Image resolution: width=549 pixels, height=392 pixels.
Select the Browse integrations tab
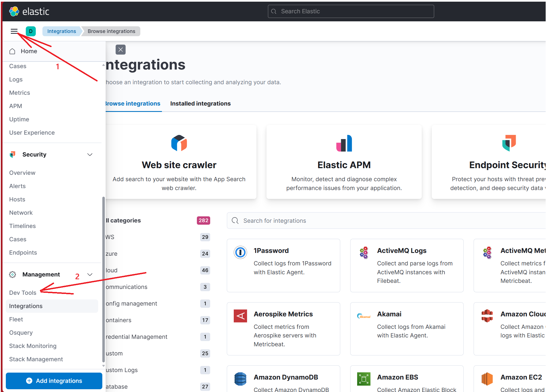[133, 104]
